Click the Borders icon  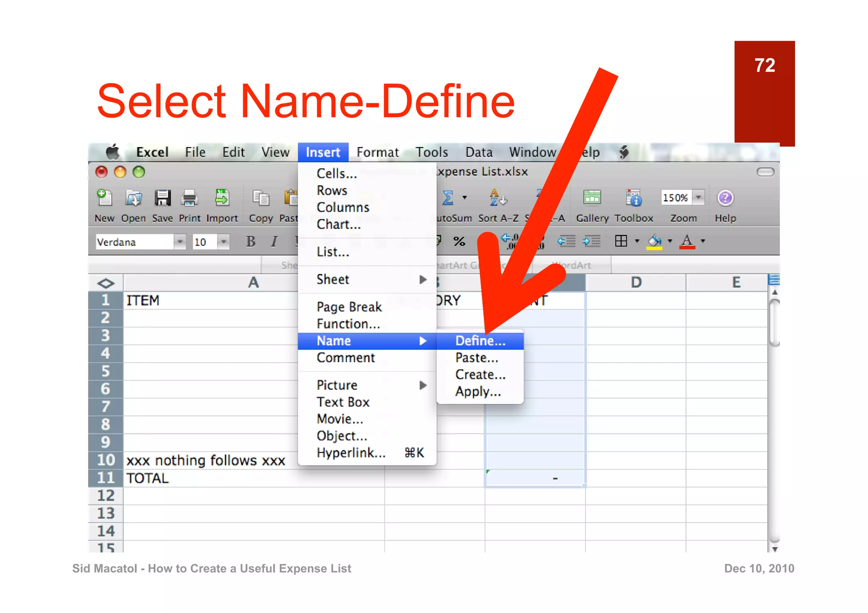point(621,241)
